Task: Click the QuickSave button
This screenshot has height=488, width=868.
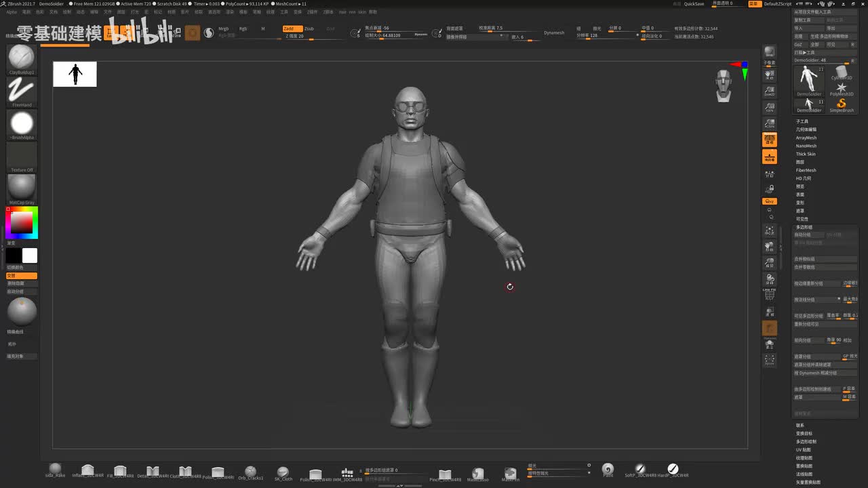Action: [x=694, y=3]
